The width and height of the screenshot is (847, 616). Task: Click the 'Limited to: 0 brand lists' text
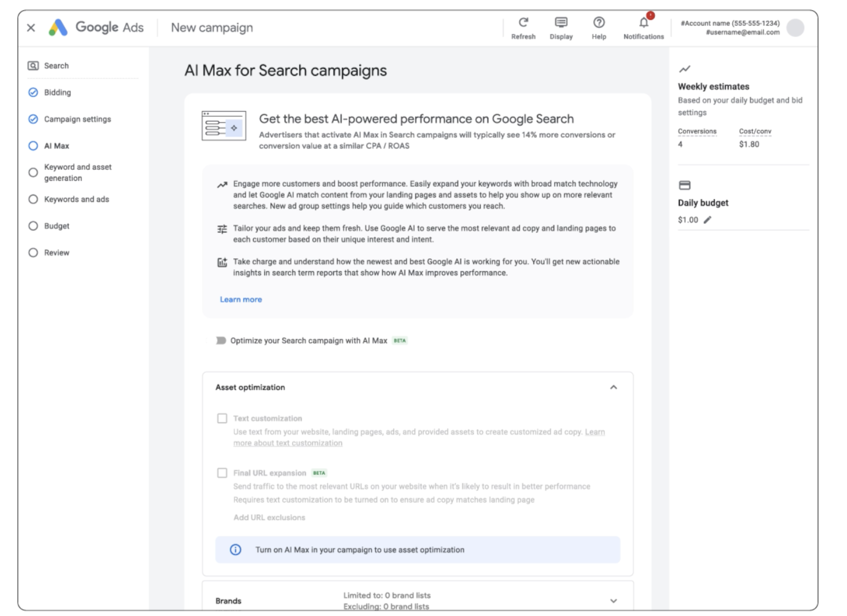(x=387, y=595)
